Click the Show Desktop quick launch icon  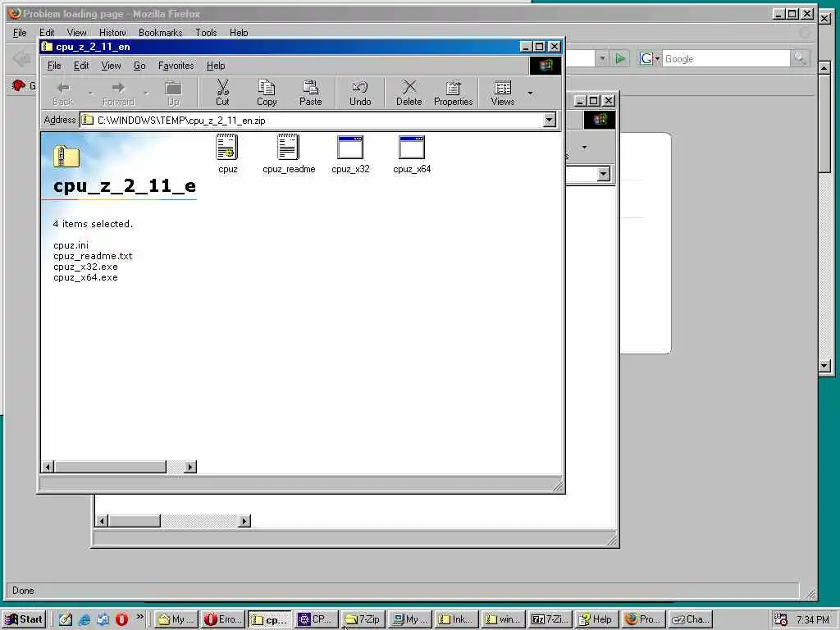66,619
